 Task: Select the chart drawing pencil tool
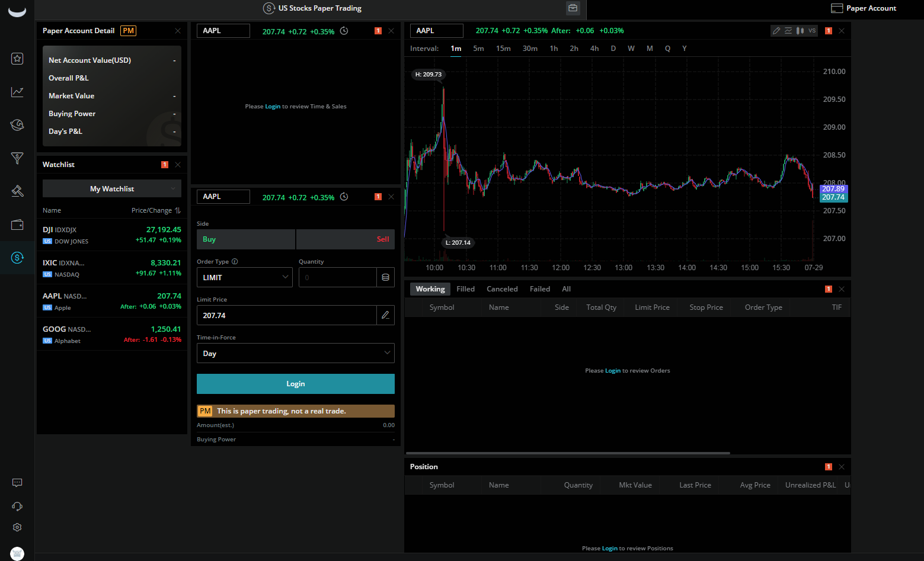[776, 31]
